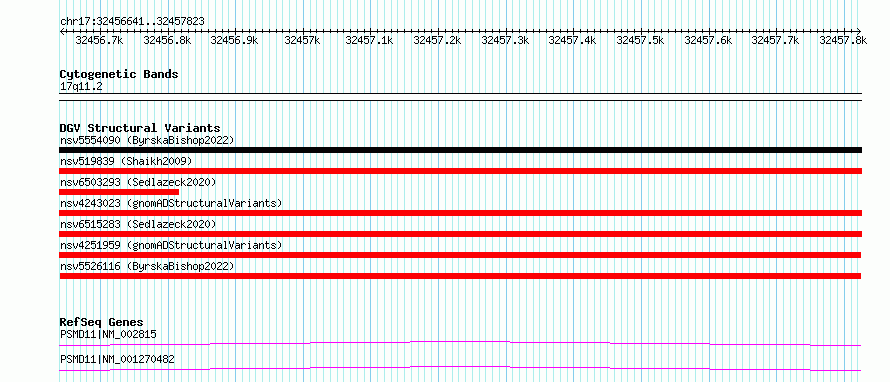Open variant label nsv5554090 (ByrskaBishop2022)

(x=147, y=140)
